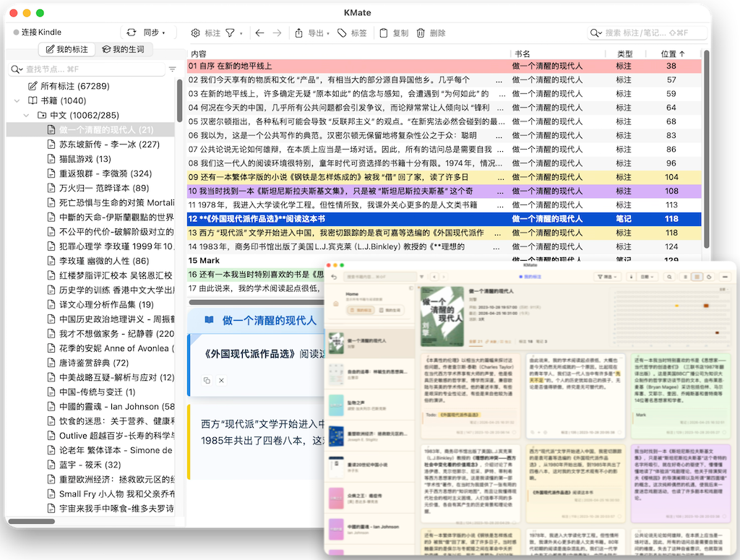This screenshot has height=560, width=740.
Task: Click the funnel filter icon in main toolbar
Action: click(230, 33)
